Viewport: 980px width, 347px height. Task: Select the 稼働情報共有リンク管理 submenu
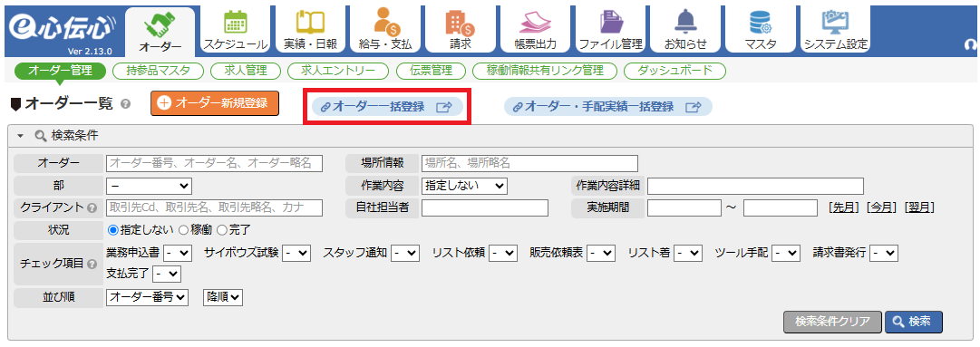click(x=545, y=71)
